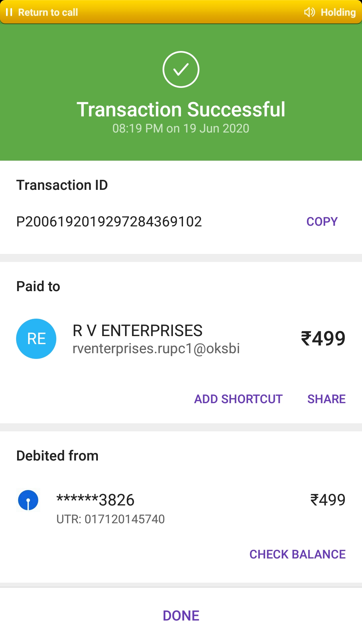
Task: Tap the masked account number ending 3826
Action: [96, 500]
